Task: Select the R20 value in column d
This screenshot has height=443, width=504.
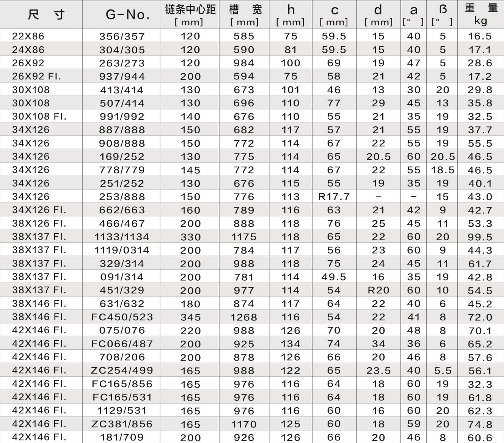Action: tap(378, 290)
